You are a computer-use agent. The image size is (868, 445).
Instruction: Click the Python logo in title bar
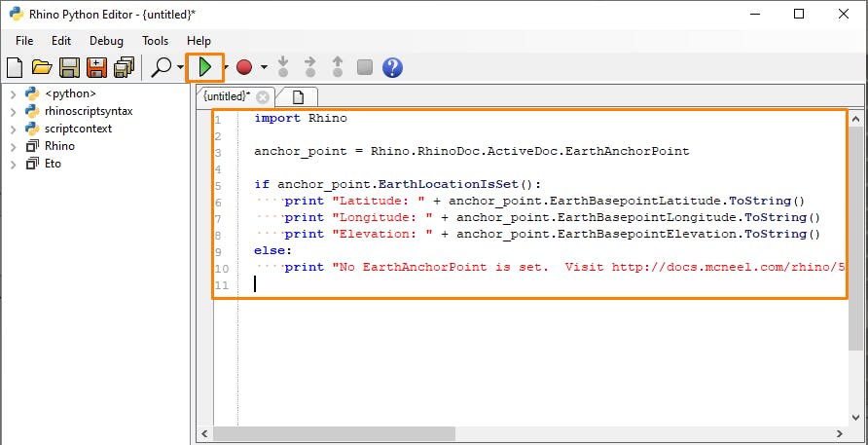(17, 14)
